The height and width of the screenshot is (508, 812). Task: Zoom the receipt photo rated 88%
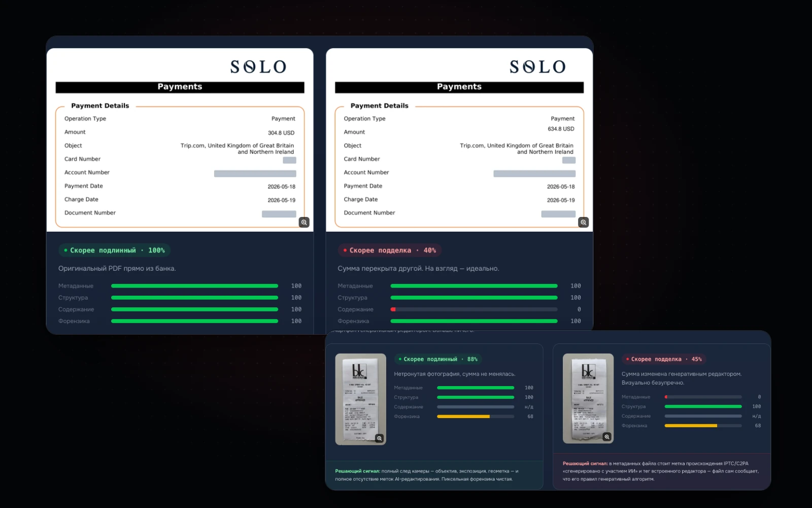[379, 438]
